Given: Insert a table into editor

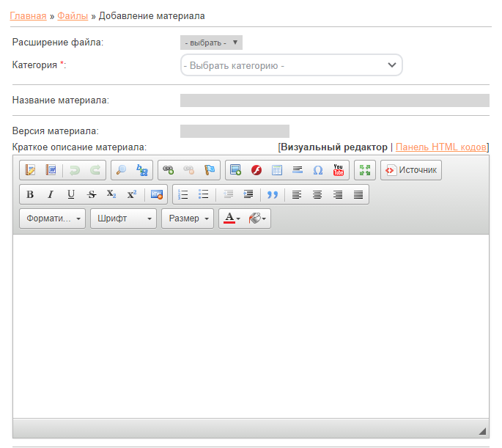Looking at the screenshot, I should tap(277, 170).
